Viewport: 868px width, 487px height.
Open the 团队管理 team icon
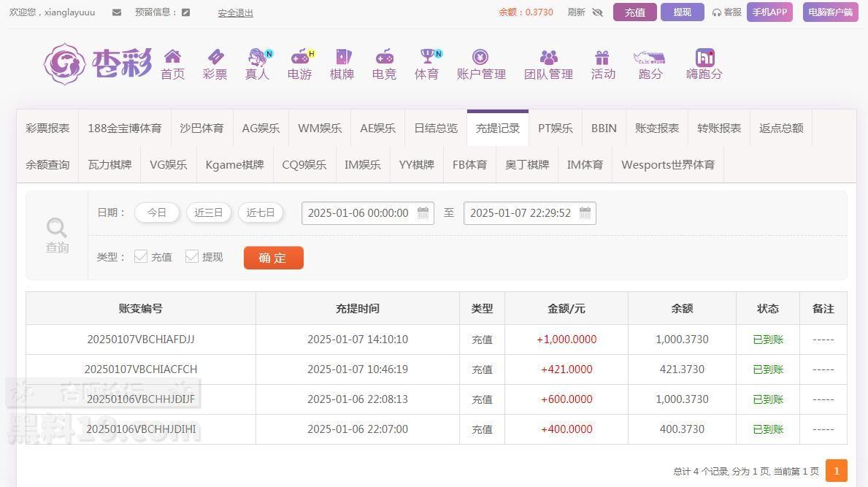tap(548, 57)
